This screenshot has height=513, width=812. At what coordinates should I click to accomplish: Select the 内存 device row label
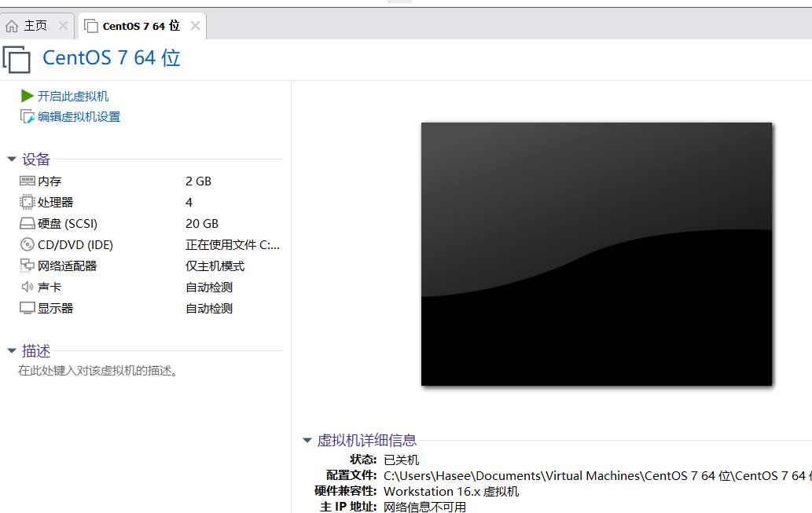(x=50, y=181)
